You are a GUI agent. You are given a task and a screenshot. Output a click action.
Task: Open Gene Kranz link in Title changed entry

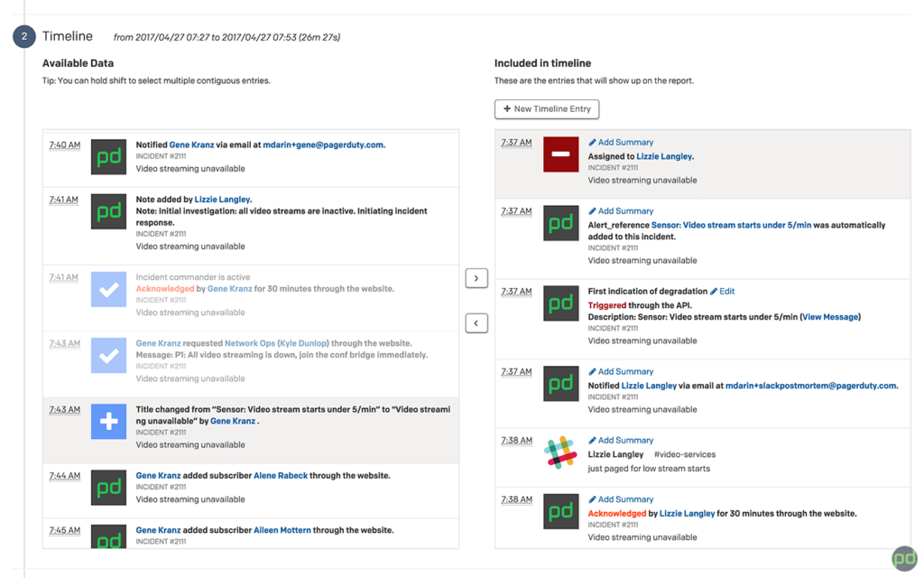coord(233,421)
